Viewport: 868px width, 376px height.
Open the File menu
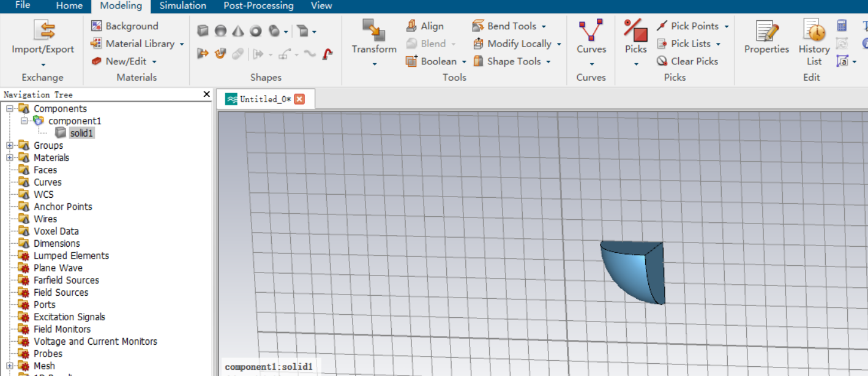[x=23, y=6]
